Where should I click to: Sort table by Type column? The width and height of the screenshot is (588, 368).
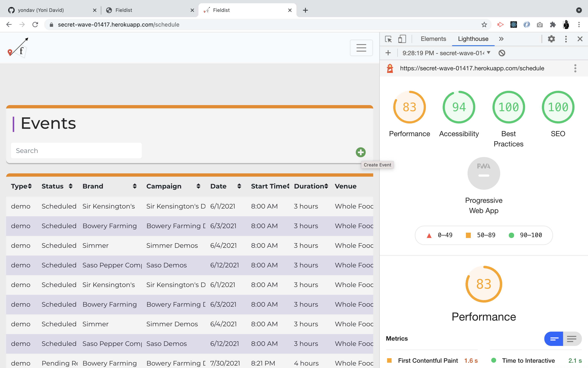coord(21,186)
